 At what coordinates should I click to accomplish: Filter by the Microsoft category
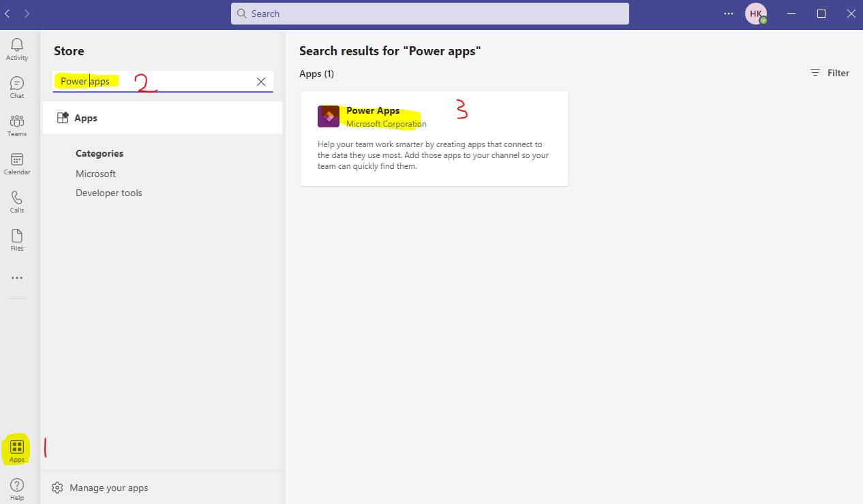pyautogui.click(x=95, y=173)
